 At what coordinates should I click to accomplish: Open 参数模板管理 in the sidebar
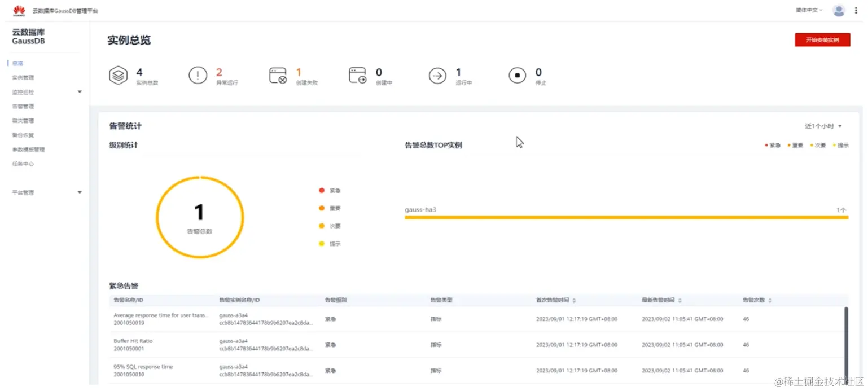[28, 150]
